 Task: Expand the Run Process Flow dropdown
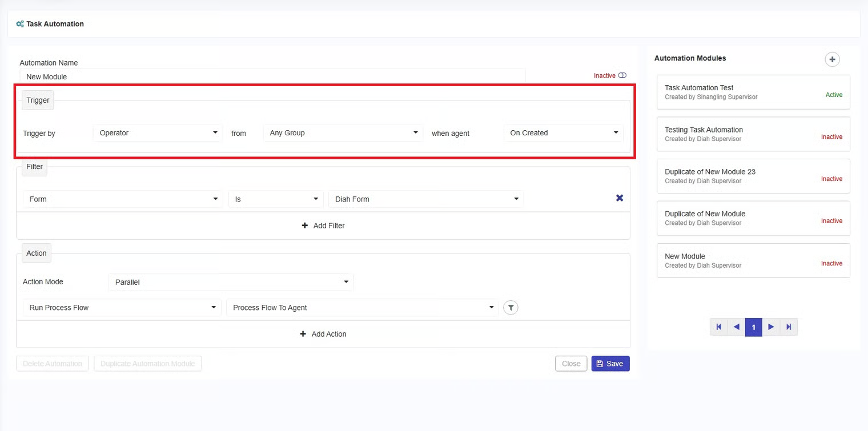[122, 308]
